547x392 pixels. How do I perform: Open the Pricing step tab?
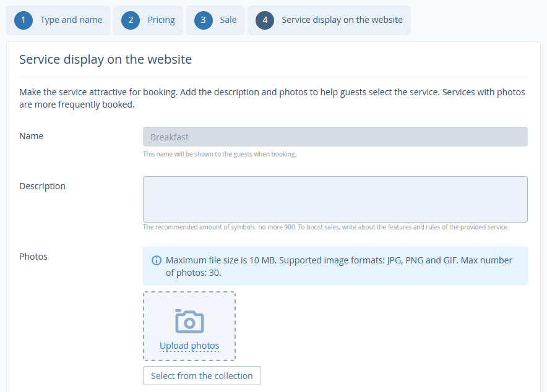(149, 20)
